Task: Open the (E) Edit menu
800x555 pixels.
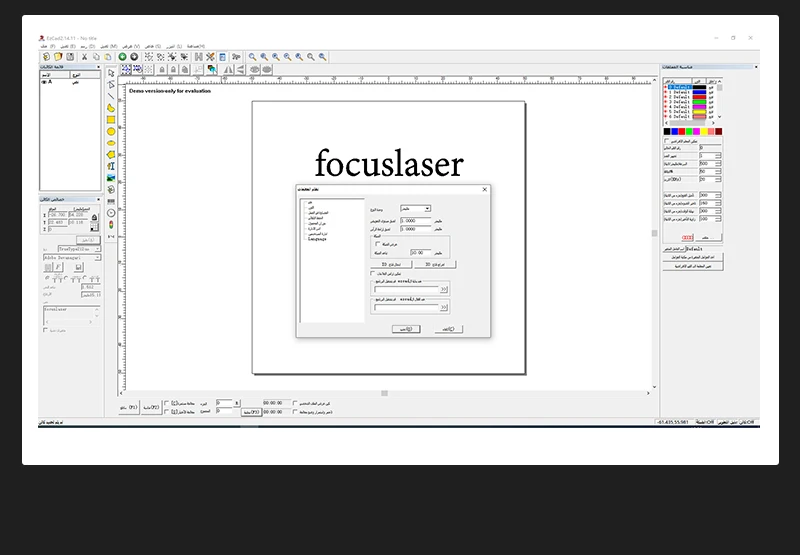Action: [68, 46]
